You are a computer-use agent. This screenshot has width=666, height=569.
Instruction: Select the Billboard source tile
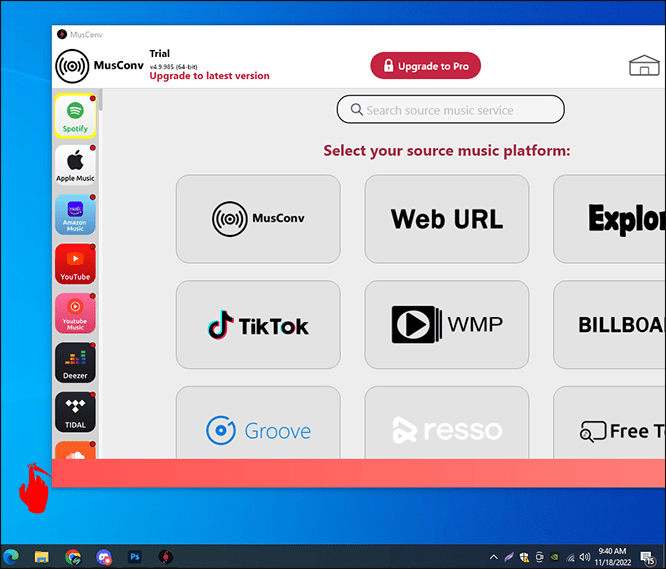point(610,324)
